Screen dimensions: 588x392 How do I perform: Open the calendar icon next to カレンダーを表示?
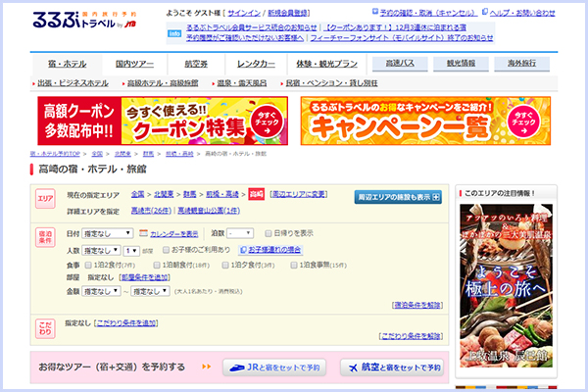(143, 233)
